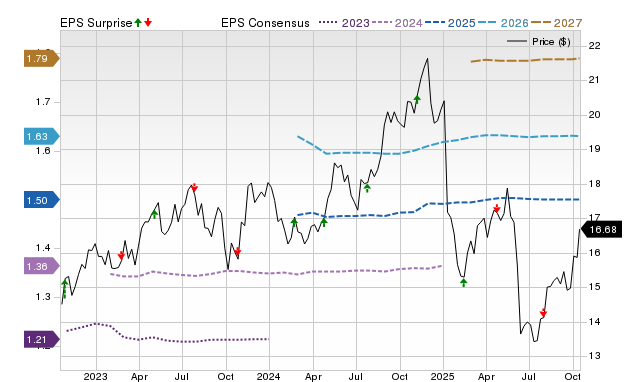Click the 1.6 label on left axis
The width and height of the screenshot is (640, 382).
[x=43, y=151]
